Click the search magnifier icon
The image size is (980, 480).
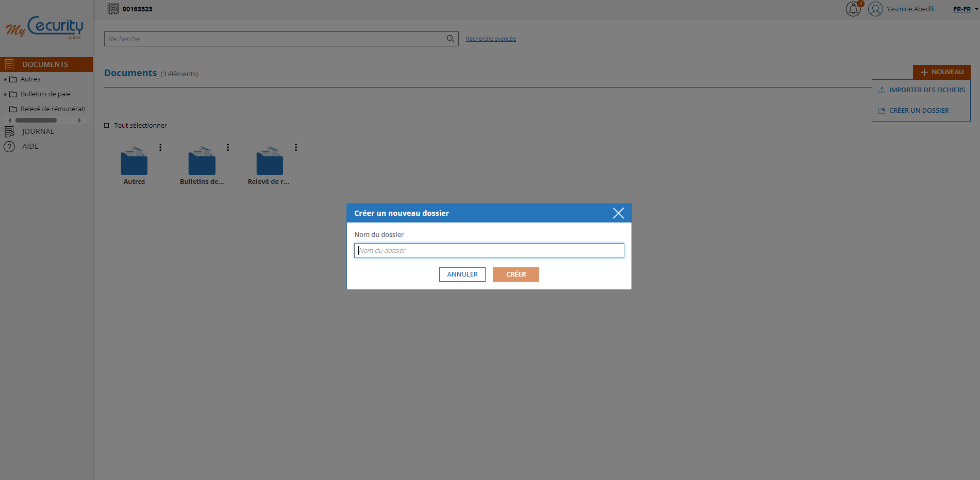point(450,39)
